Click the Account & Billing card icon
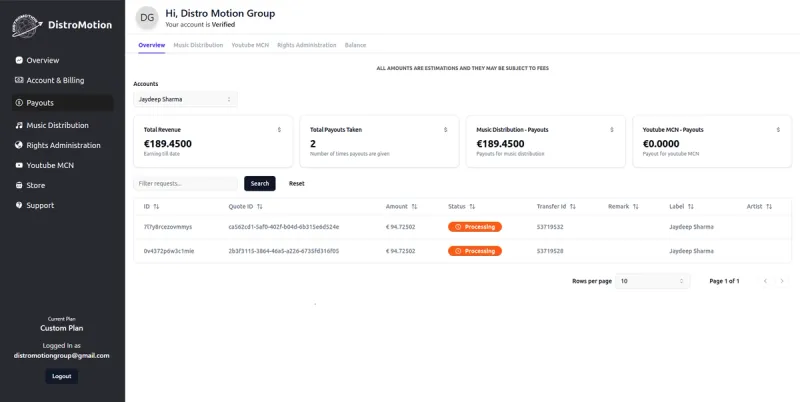Screen dimensions: 800x402 [x=19, y=80]
